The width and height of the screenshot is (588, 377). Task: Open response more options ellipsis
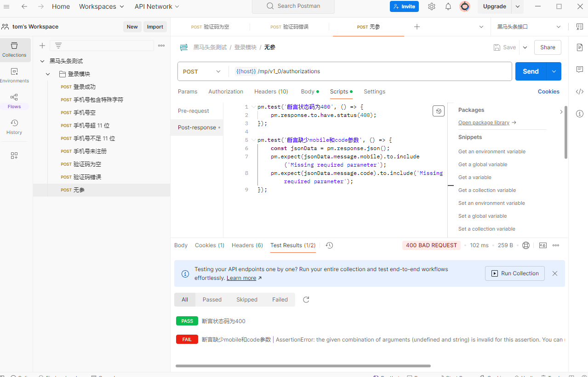[556, 245]
